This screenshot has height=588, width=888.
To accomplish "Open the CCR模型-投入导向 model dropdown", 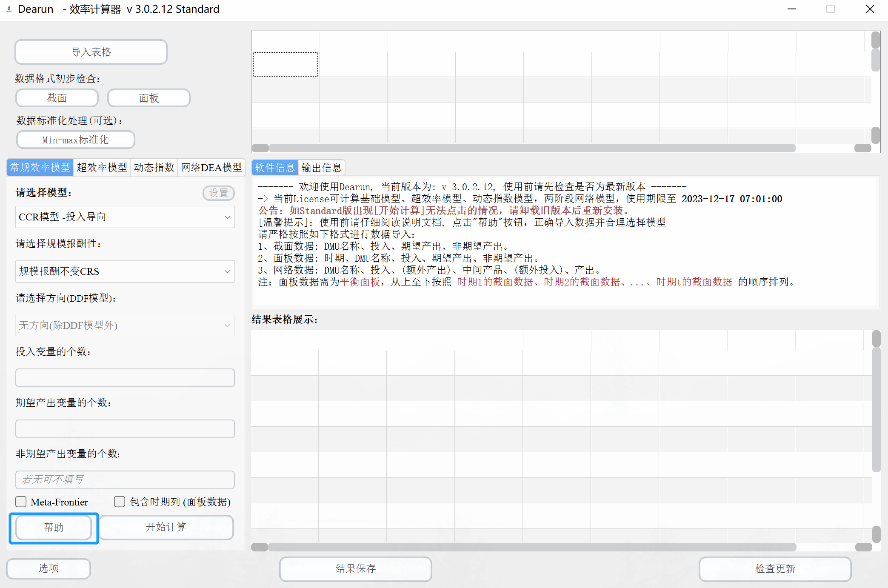I will (x=125, y=217).
